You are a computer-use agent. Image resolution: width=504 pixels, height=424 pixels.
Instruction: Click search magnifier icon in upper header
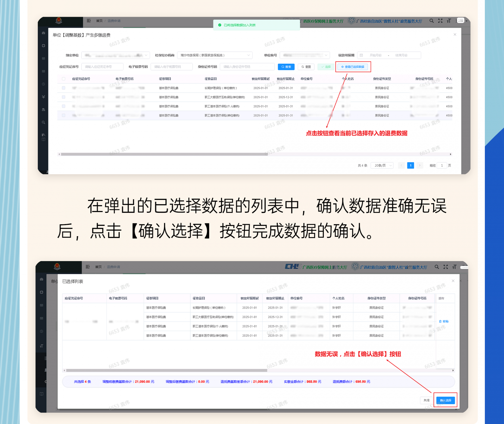click(431, 21)
